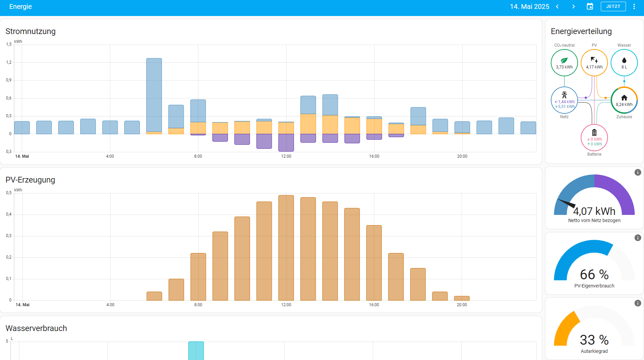Click the Batterie circle icon
Image resolution: width=644 pixels, height=360 pixels.
click(594, 138)
